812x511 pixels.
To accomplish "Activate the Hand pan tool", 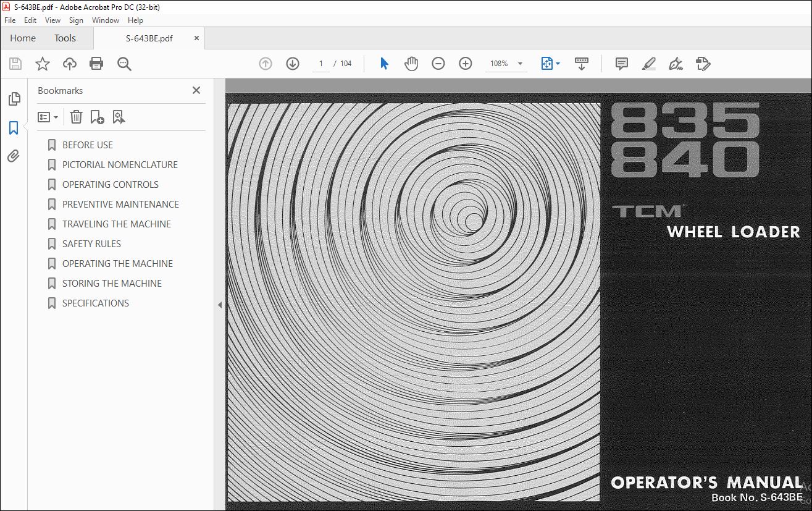I will (411, 64).
